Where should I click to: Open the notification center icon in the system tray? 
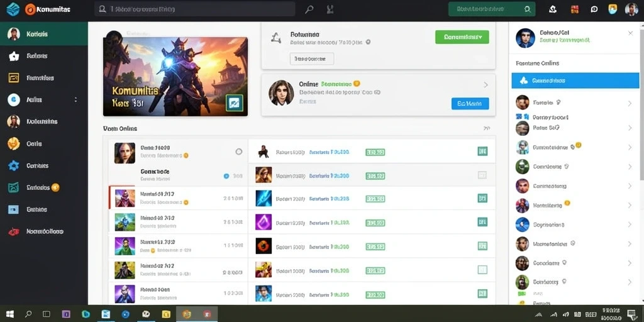point(631,314)
